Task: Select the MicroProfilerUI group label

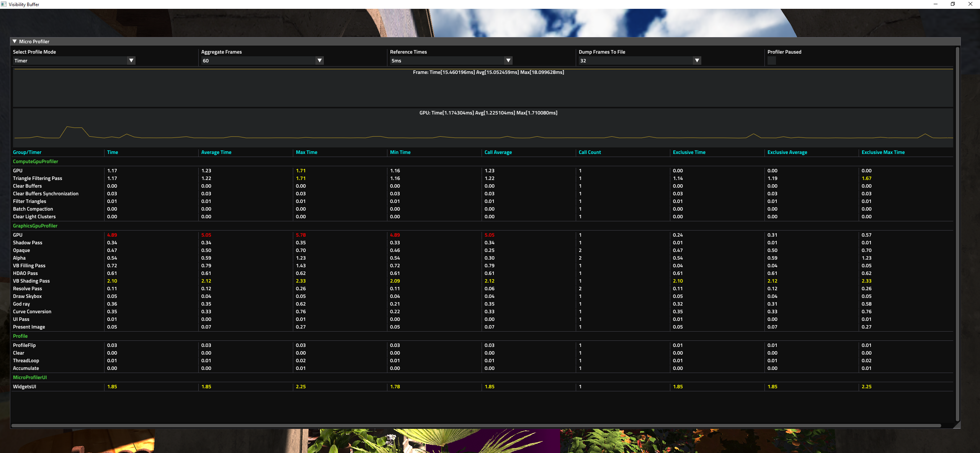Action: point(30,378)
